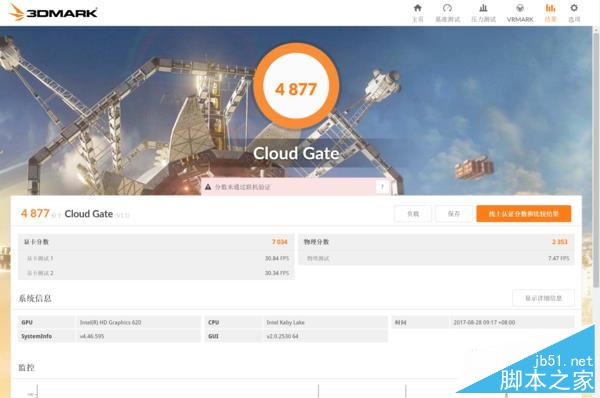Select the orange Results tab icon
The height and width of the screenshot is (398, 600).
550,8
